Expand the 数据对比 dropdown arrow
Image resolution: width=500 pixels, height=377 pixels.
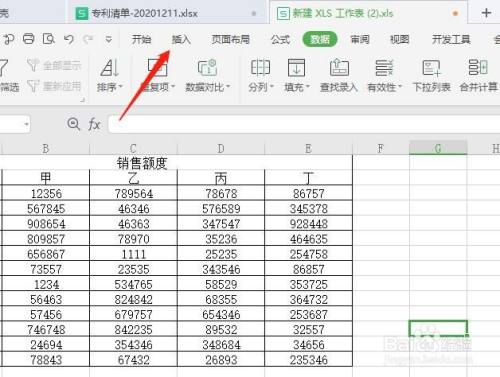click(x=228, y=87)
